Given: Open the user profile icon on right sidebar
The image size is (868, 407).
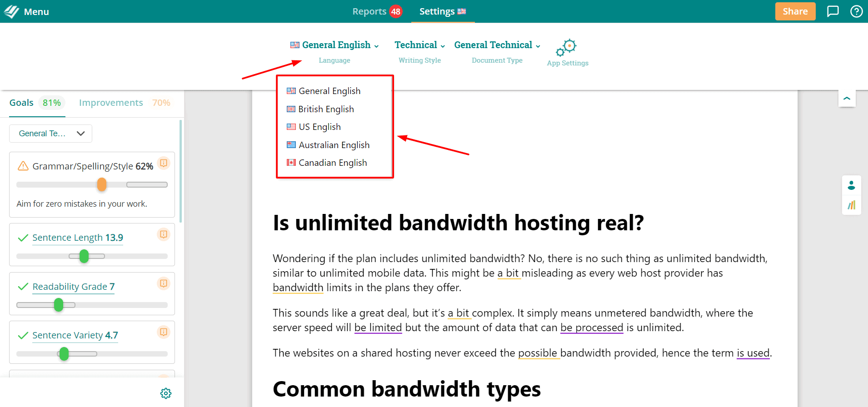Looking at the screenshot, I should click(851, 185).
